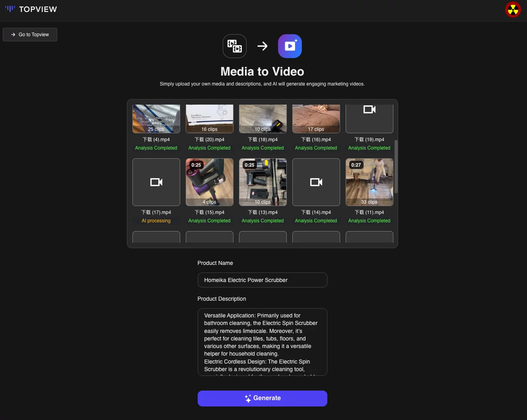Image resolution: width=527 pixels, height=420 pixels.
Task: Click the purple video output icon
Action: [x=290, y=46]
